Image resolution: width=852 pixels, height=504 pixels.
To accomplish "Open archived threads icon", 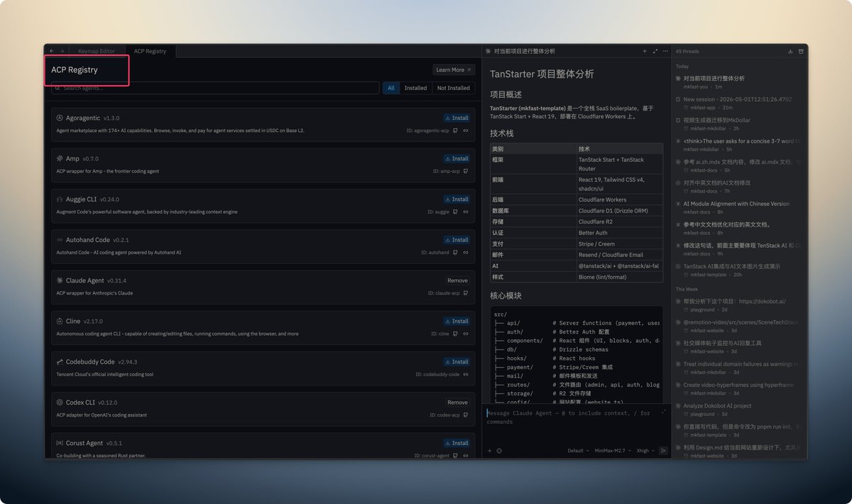I will tap(801, 51).
